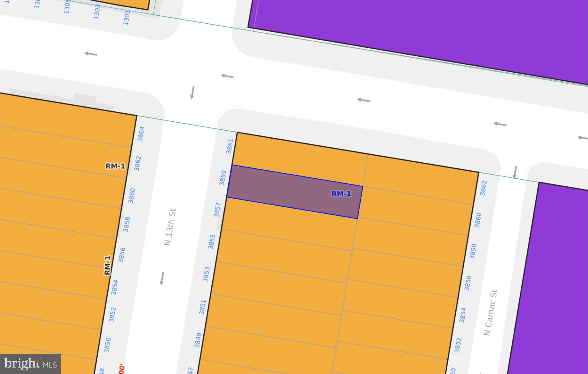Click the N Camac St street label

point(490,312)
